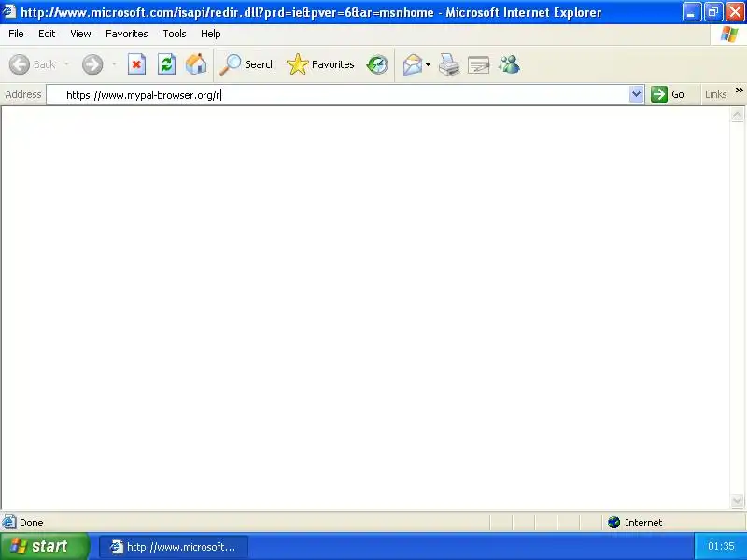Refresh the page with green arrows icon

(x=166, y=64)
